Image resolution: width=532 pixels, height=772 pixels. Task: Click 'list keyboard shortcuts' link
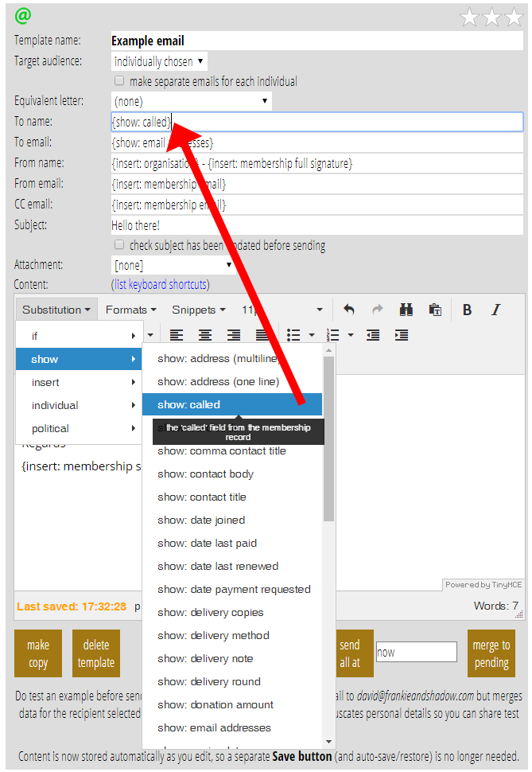161,285
